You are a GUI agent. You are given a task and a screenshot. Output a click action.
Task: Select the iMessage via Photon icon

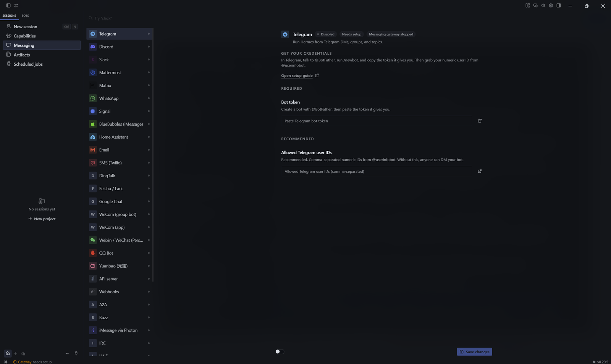pyautogui.click(x=93, y=330)
